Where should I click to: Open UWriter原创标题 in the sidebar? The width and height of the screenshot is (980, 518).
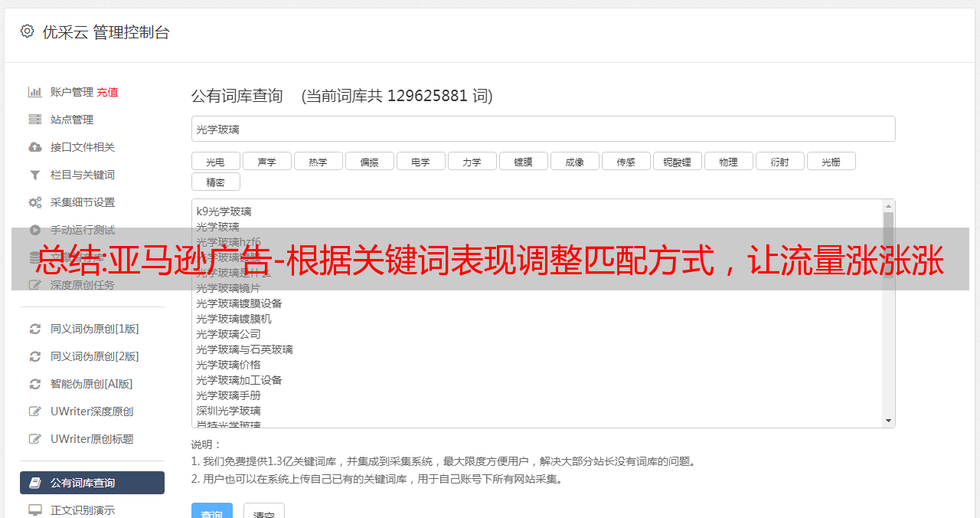pyautogui.click(x=92, y=439)
